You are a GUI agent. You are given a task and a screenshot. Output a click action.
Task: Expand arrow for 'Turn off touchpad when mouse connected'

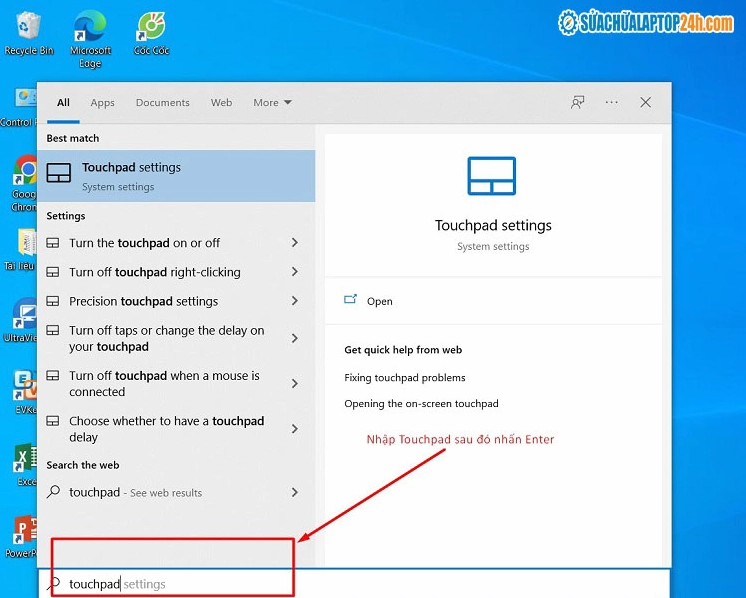(x=295, y=383)
